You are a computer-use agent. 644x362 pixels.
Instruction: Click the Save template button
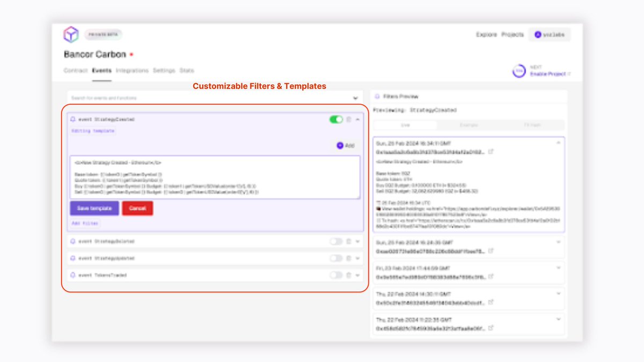[94, 208]
